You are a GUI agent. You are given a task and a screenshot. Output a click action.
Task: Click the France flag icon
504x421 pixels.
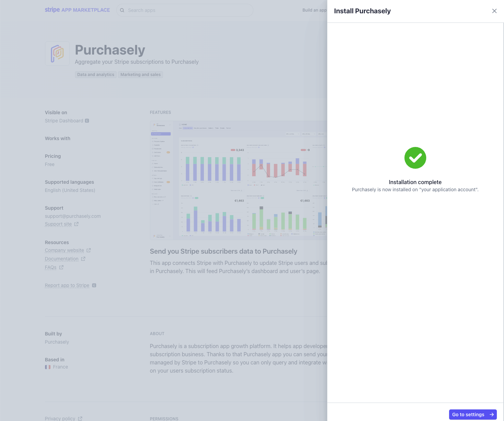pos(48,367)
